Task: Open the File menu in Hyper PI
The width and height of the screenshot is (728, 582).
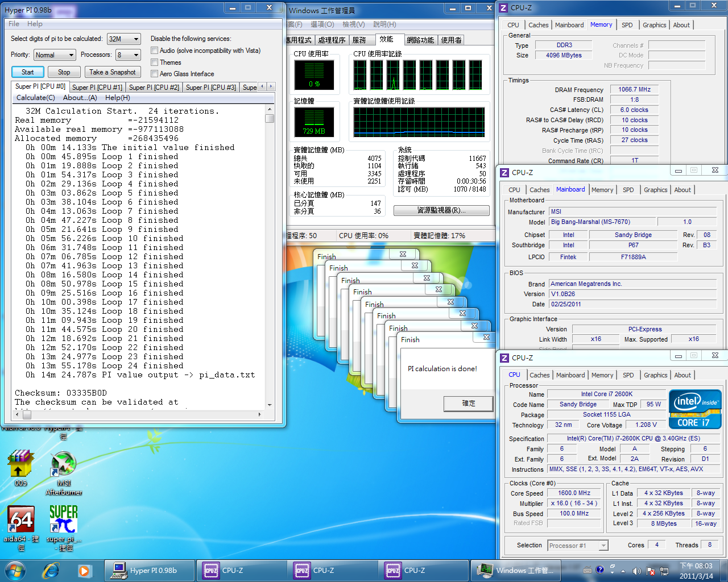Action: coord(14,24)
